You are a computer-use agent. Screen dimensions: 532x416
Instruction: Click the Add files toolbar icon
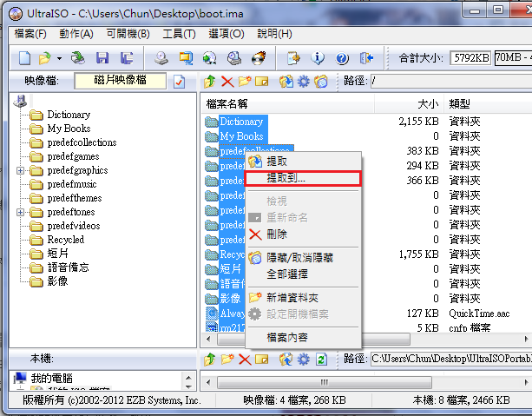293,58
